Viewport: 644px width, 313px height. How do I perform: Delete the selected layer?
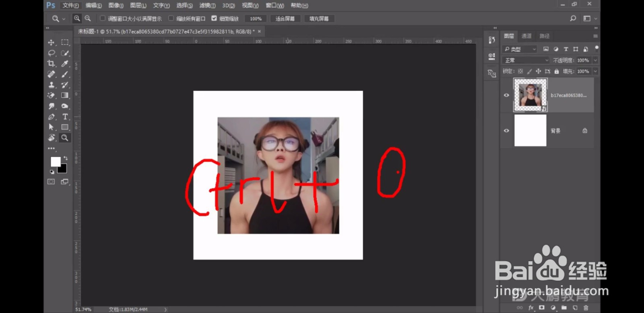(x=586, y=307)
